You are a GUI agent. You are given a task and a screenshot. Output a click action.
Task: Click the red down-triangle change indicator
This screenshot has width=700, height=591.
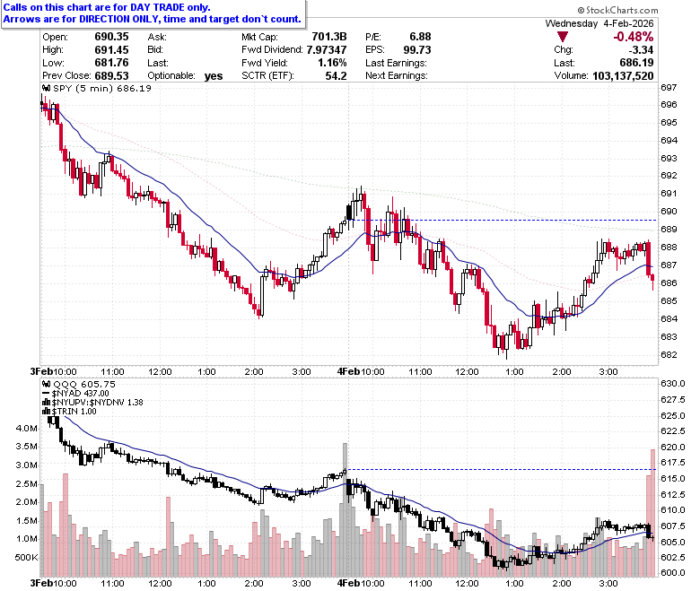(563, 37)
